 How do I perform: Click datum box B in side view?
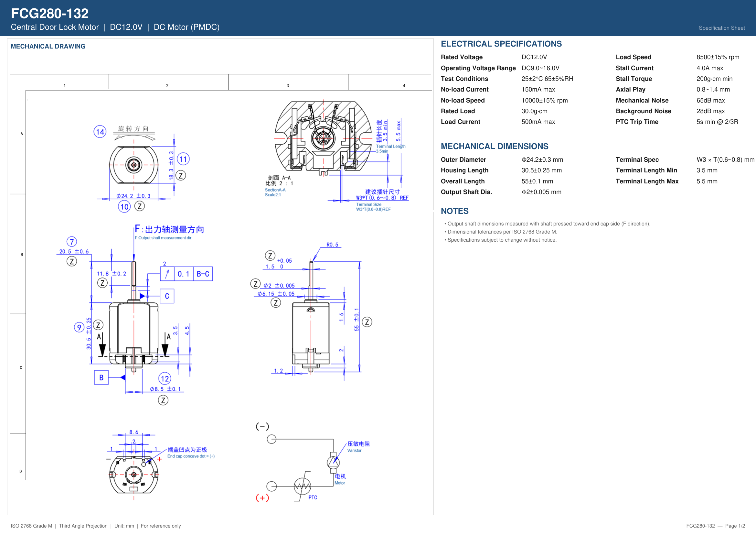point(101,377)
